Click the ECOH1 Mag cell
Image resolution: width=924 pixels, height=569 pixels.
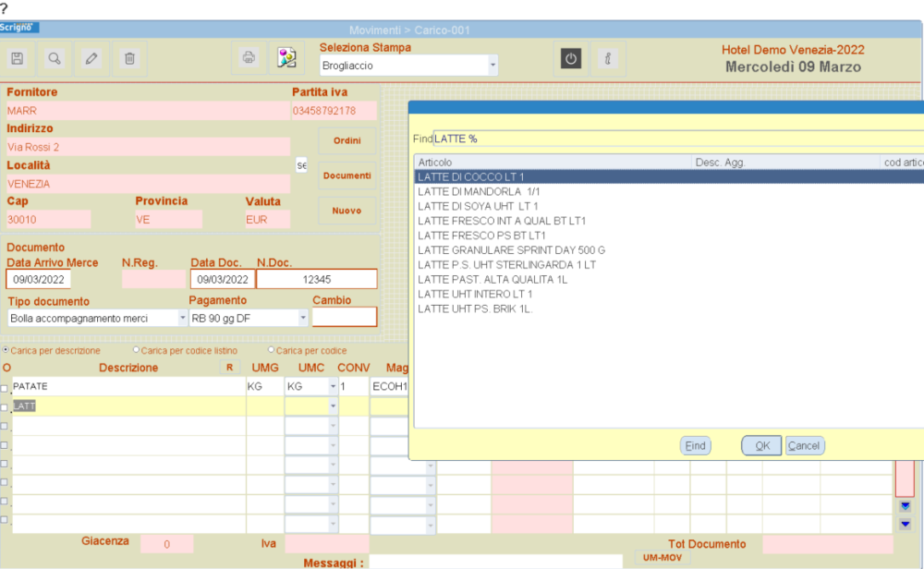(x=390, y=386)
